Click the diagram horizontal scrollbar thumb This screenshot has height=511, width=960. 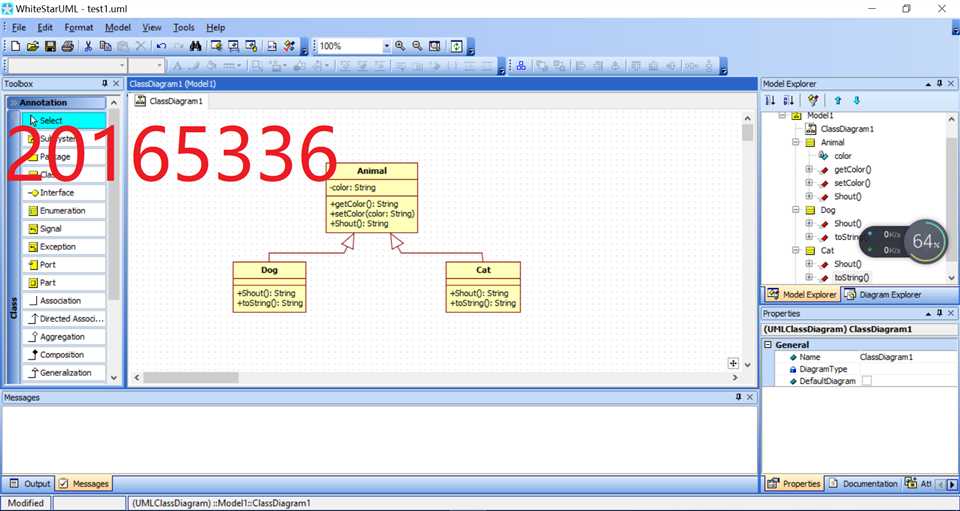pyautogui.click(x=190, y=378)
